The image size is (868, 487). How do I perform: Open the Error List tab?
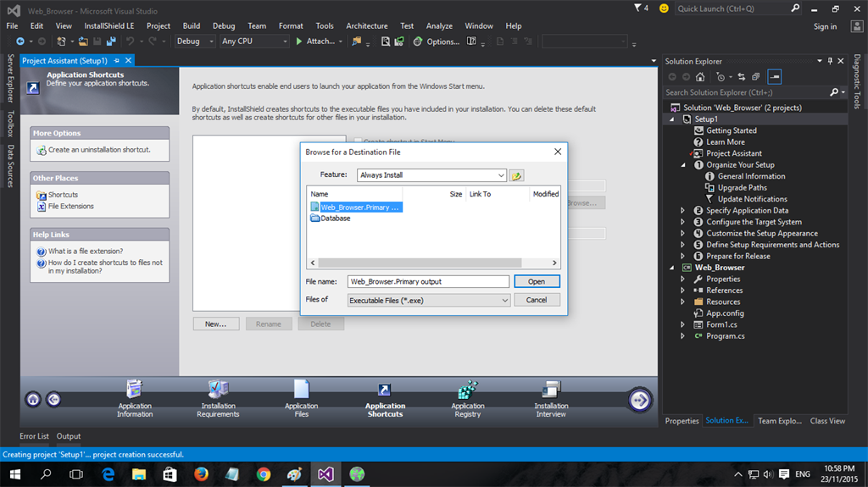coord(34,436)
